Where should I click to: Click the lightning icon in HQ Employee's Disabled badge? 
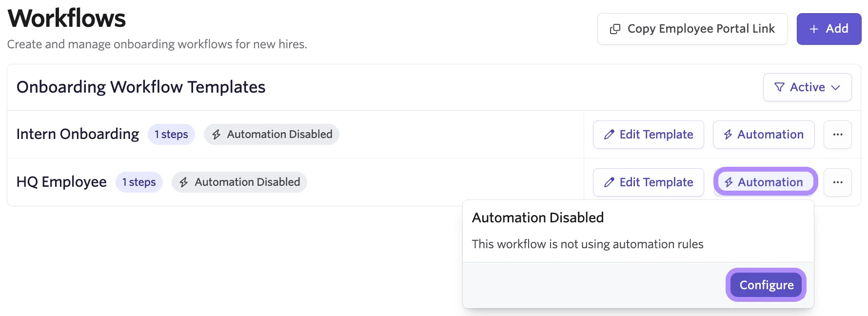point(184,182)
